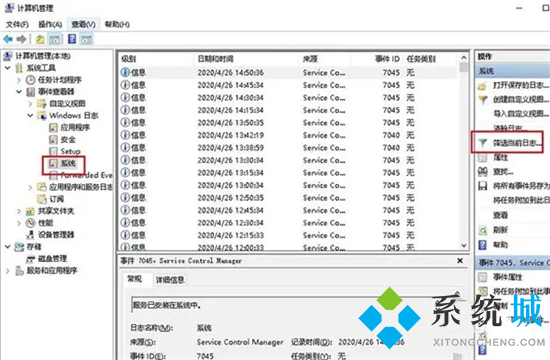Select 任务计划程序 clock icon in tree
The height and width of the screenshot is (360, 550).
tap(31, 80)
